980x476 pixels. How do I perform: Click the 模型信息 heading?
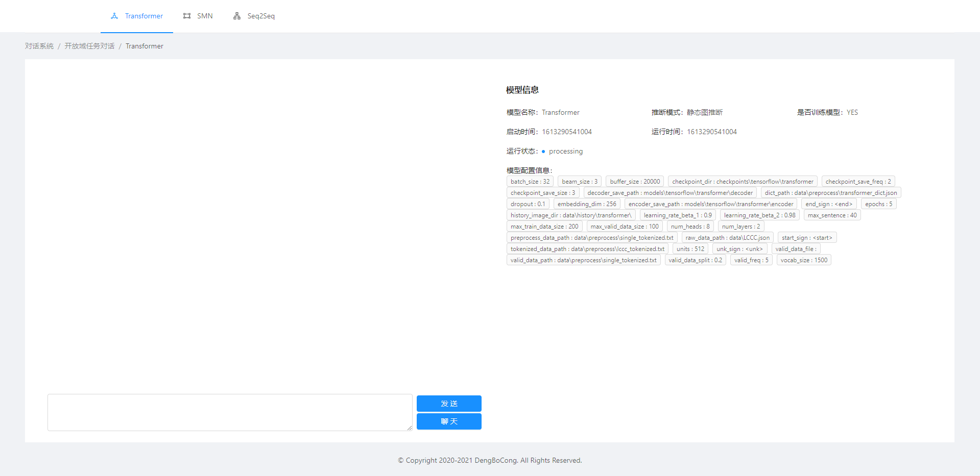522,90
